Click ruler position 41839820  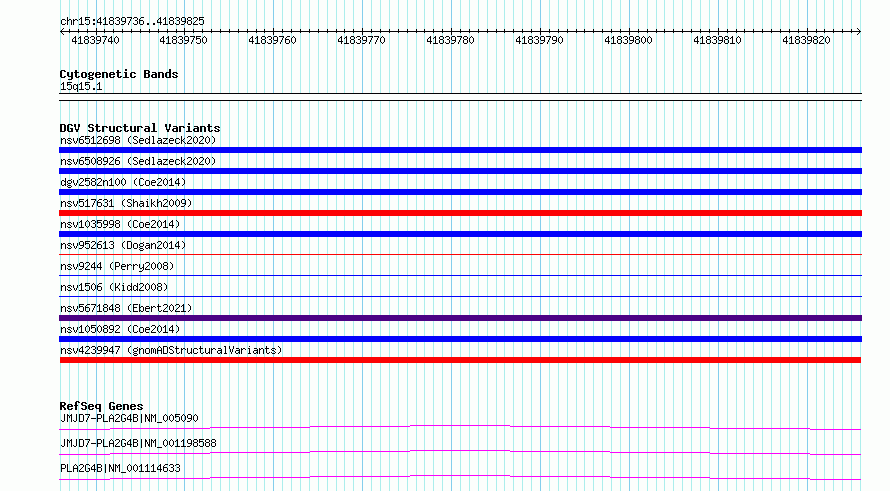(x=806, y=40)
